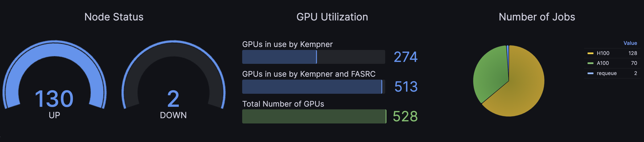Click the yellow H100 legend color swatch

point(590,53)
